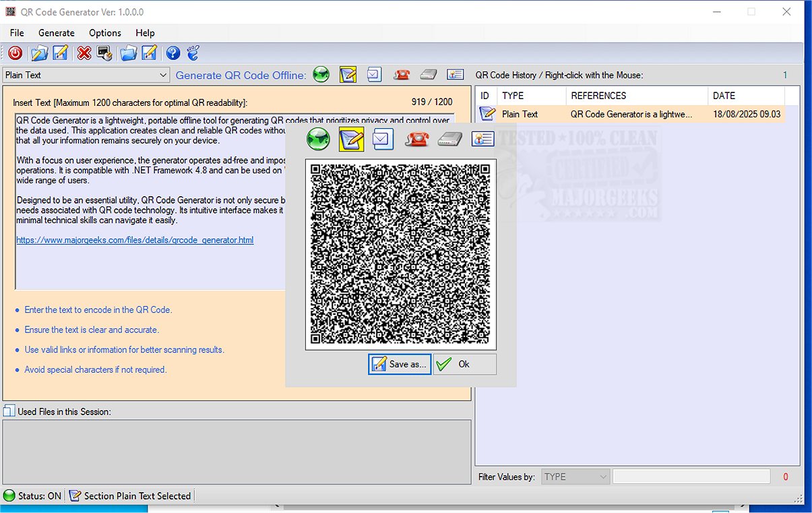The height and width of the screenshot is (513, 812).
Task: Click the Used Files session list panel
Action: coord(237,452)
